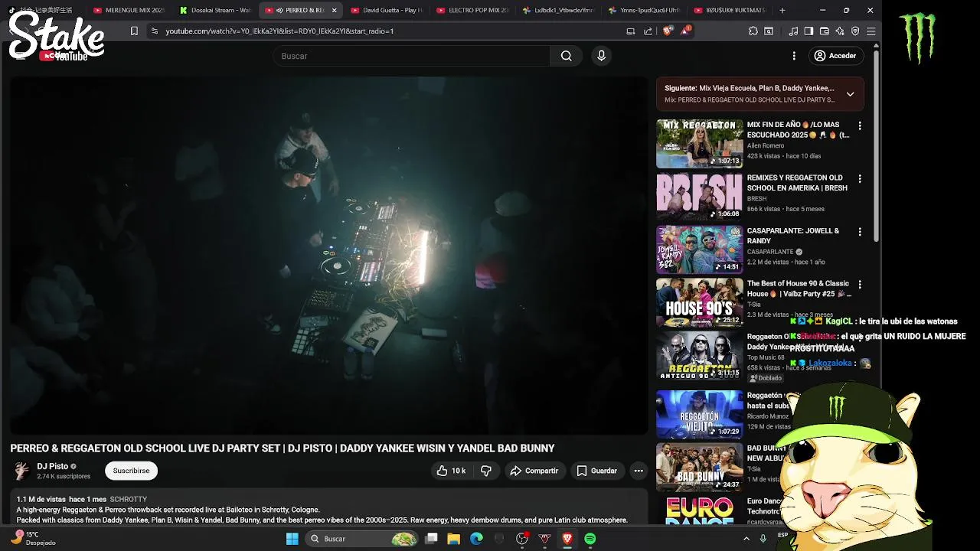This screenshot has height=551, width=980.
Task: Click the Acceder sign-in button
Action: [x=835, y=56]
